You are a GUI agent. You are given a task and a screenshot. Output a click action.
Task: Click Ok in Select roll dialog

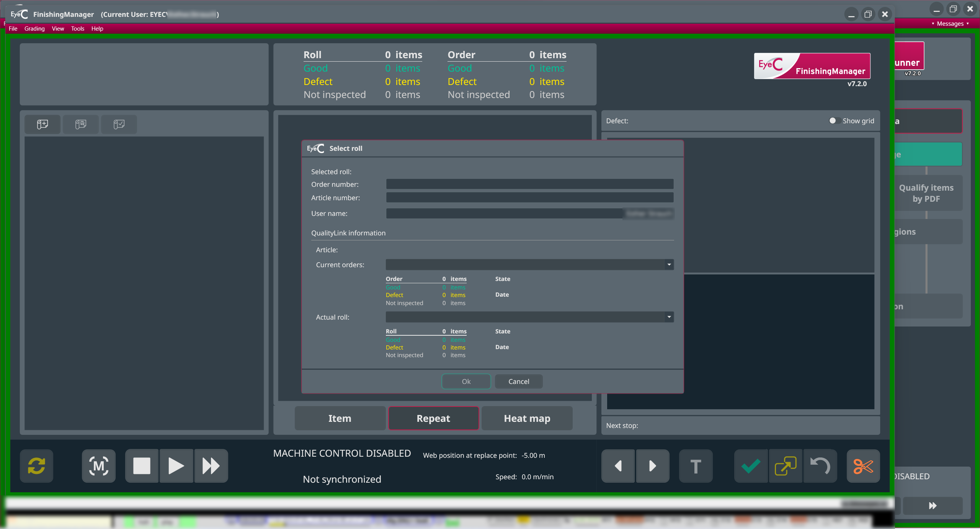[466, 382]
